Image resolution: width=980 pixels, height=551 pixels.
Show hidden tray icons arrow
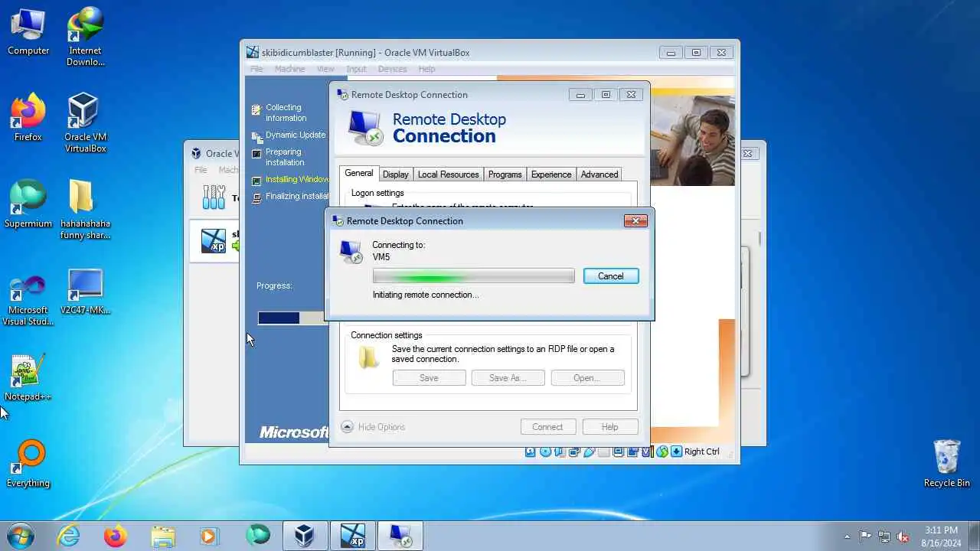847,536
